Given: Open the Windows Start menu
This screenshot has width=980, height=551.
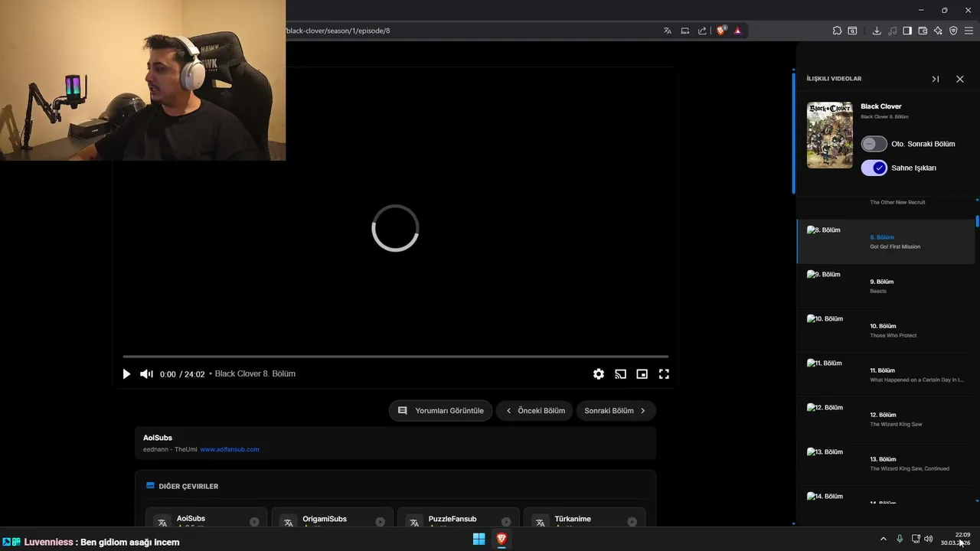Looking at the screenshot, I should coord(479,539).
